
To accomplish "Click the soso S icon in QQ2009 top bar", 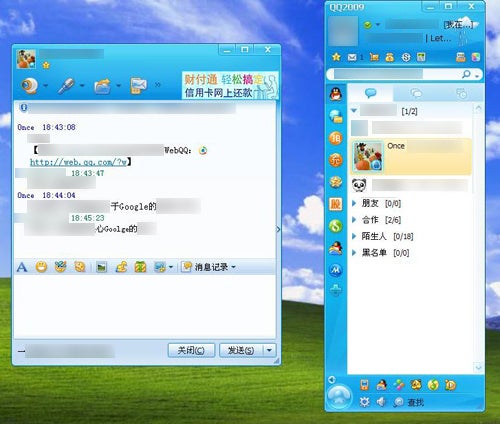I will (x=406, y=57).
